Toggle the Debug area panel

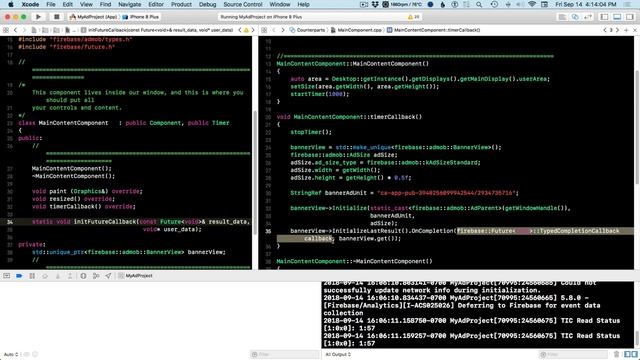coord(617,17)
